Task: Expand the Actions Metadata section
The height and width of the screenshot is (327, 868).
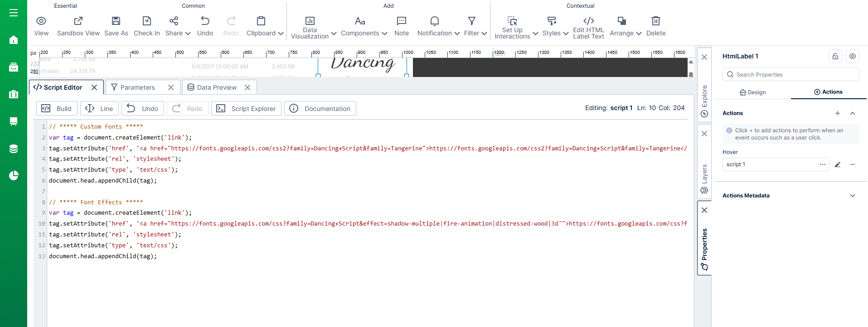Action: point(853,196)
